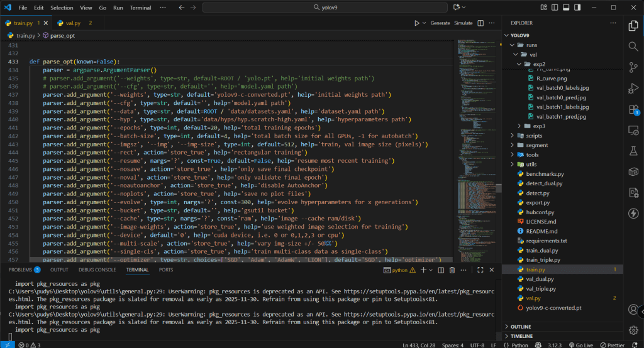The height and width of the screenshot is (348, 644).
Task: Switch to the val.py editor tab
Action: tap(73, 23)
